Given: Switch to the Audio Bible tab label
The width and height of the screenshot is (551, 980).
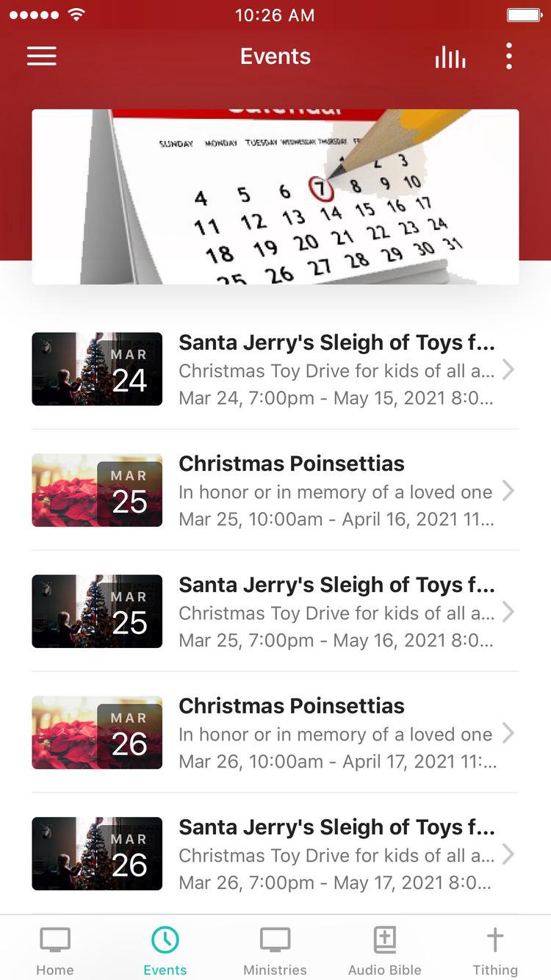Looking at the screenshot, I should (x=386, y=970).
